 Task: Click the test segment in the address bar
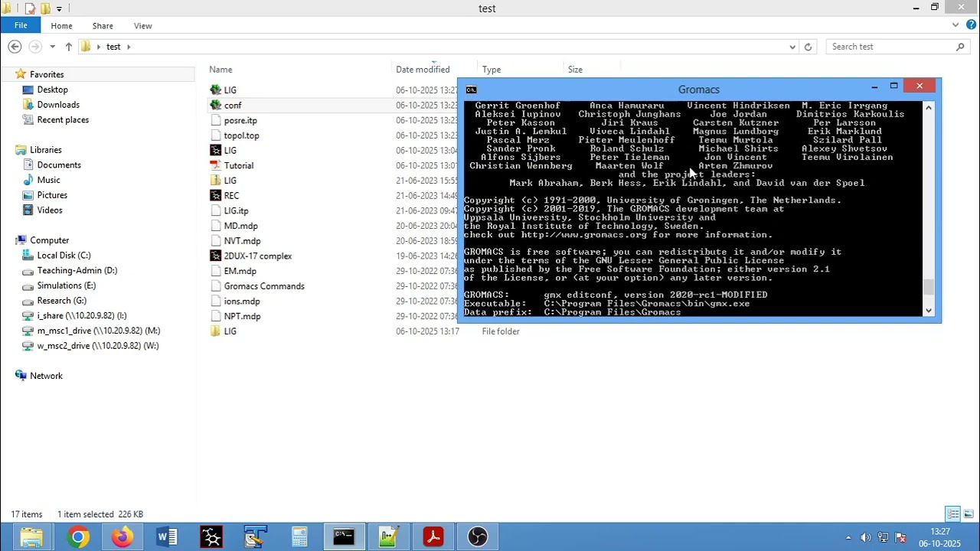[x=113, y=47]
